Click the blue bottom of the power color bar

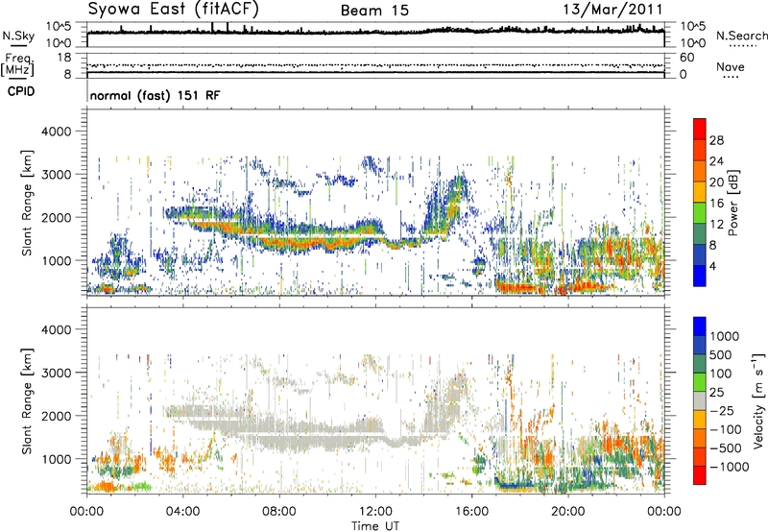(700, 276)
